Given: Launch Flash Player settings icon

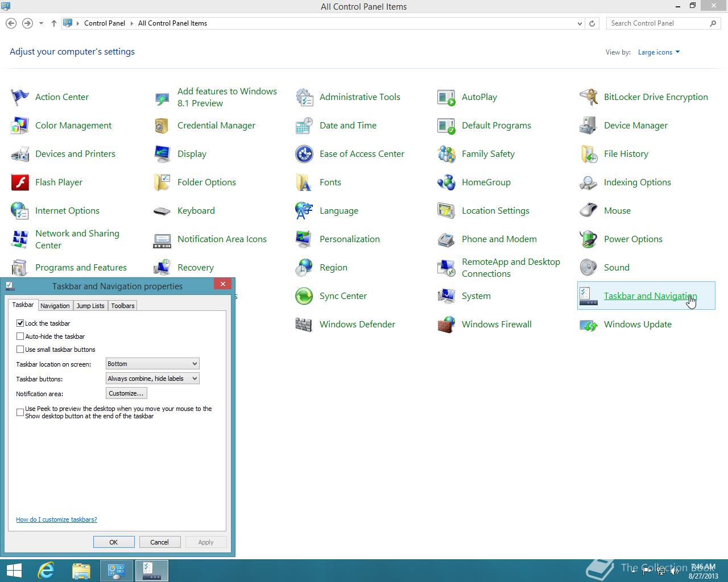Looking at the screenshot, I should coord(20,182).
